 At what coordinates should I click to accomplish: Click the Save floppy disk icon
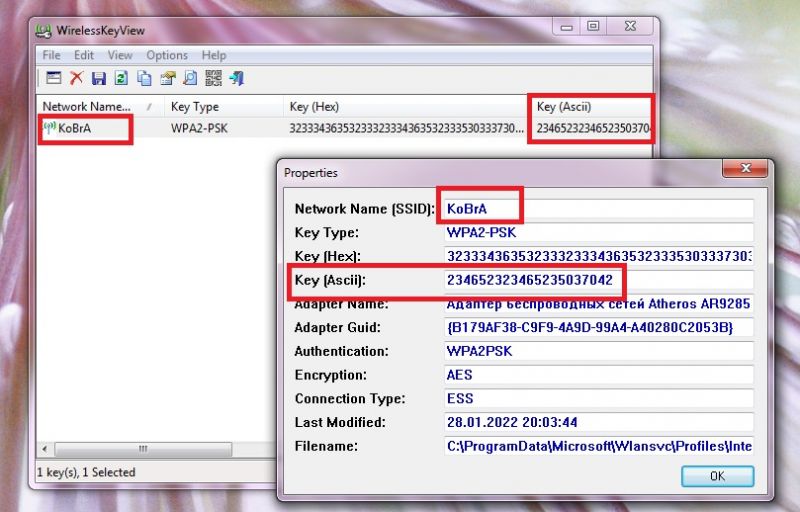tap(99, 78)
